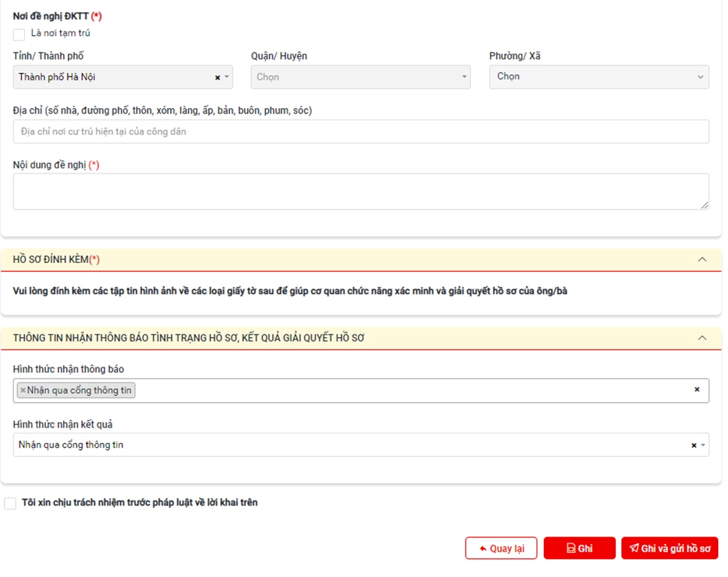
Task: Click the Ghi save button
Action: pyautogui.click(x=579, y=548)
